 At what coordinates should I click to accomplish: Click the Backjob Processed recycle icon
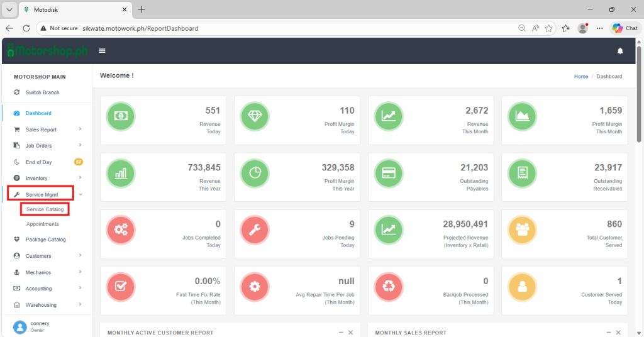pyautogui.click(x=388, y=287)
